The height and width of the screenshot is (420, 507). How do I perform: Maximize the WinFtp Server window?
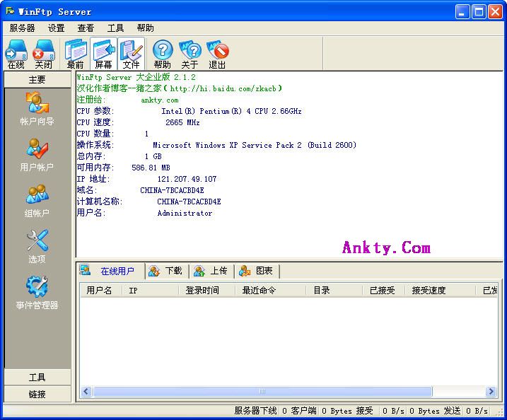click(479, 12)
